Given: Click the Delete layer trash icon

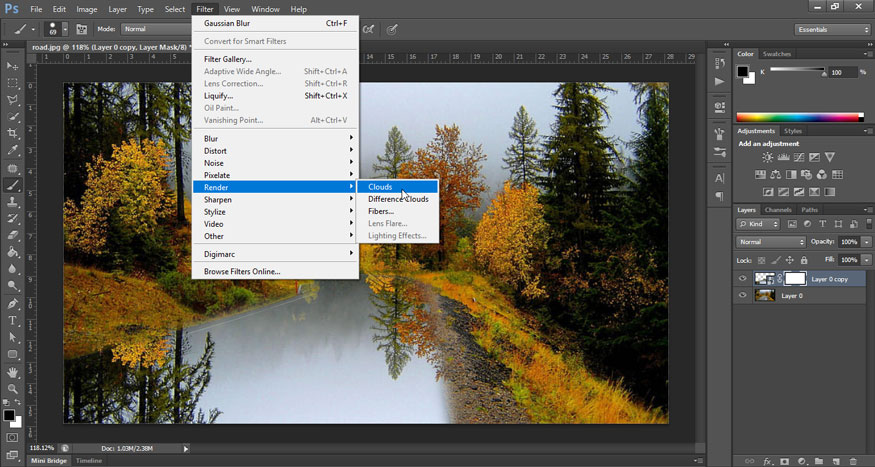Looking at the screenshot, I should [x=852, y=461].
